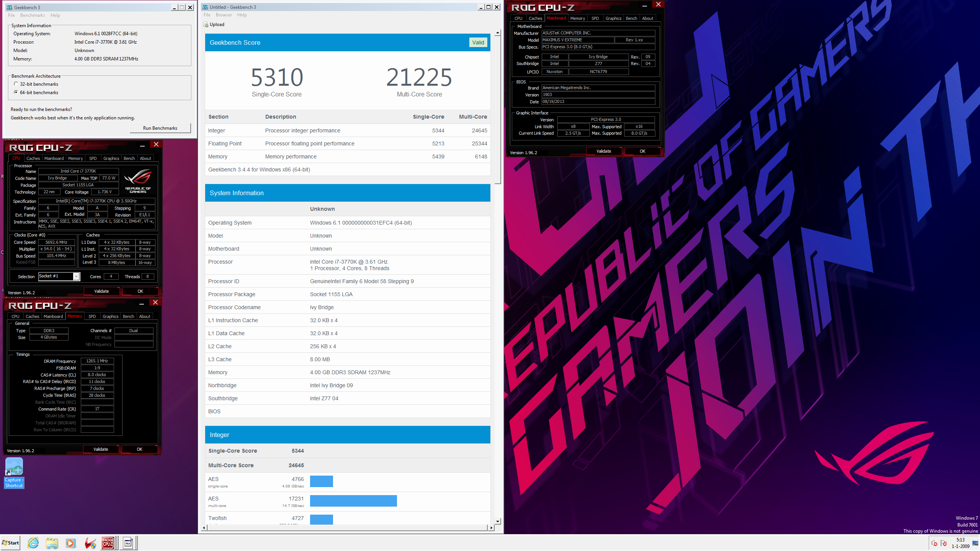The height and width of the screenshot is (551, 980).
Task: Click the 5310 Single-Core Score
Action: [277, 77]
